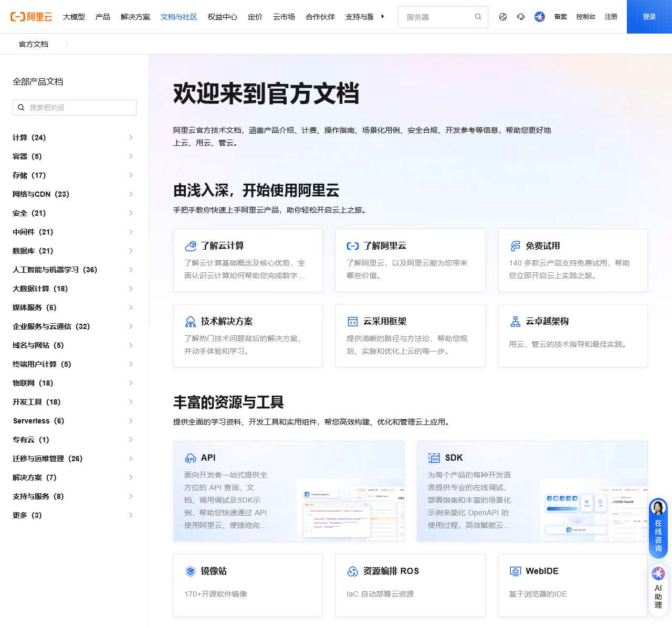Click the 登录 login button
This screenshot has height=627, width=672.
649,16
